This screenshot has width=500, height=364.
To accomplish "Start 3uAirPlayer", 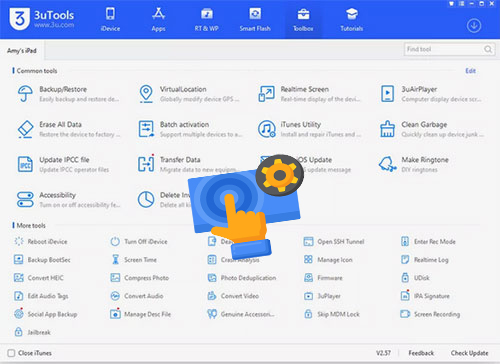I will (431, 94).
